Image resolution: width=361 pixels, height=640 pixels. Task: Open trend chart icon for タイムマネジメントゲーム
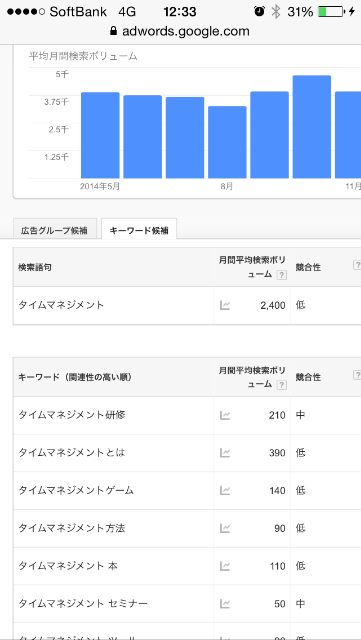coord(225,490)
